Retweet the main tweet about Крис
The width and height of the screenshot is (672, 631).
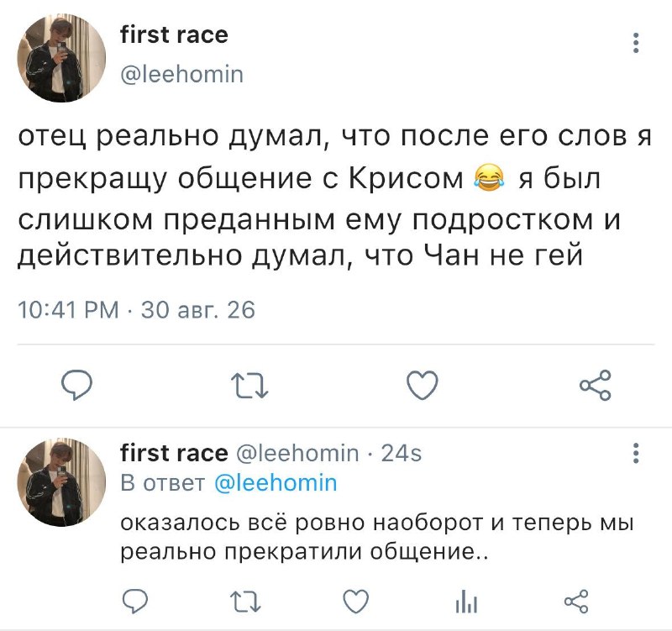[249, 385]
